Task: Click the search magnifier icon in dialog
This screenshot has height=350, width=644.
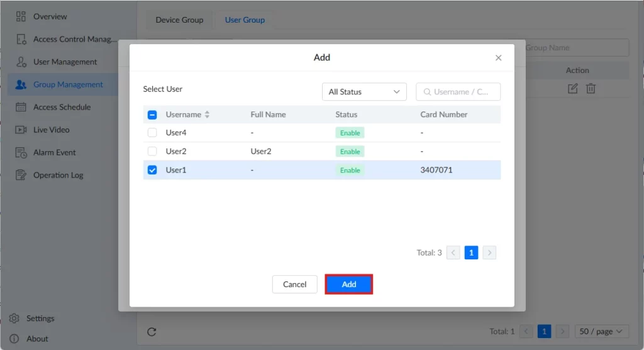Action: (427, 92)
